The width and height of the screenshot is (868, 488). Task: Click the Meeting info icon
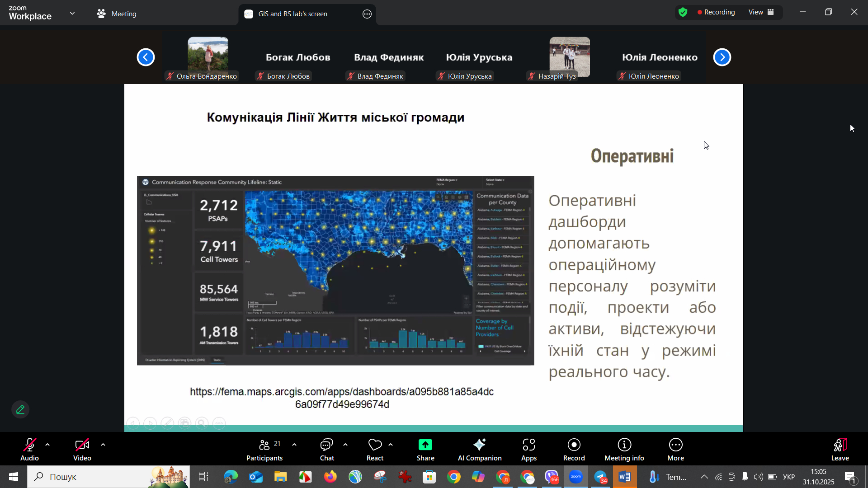pyautogui.click(x=624, y=449)
